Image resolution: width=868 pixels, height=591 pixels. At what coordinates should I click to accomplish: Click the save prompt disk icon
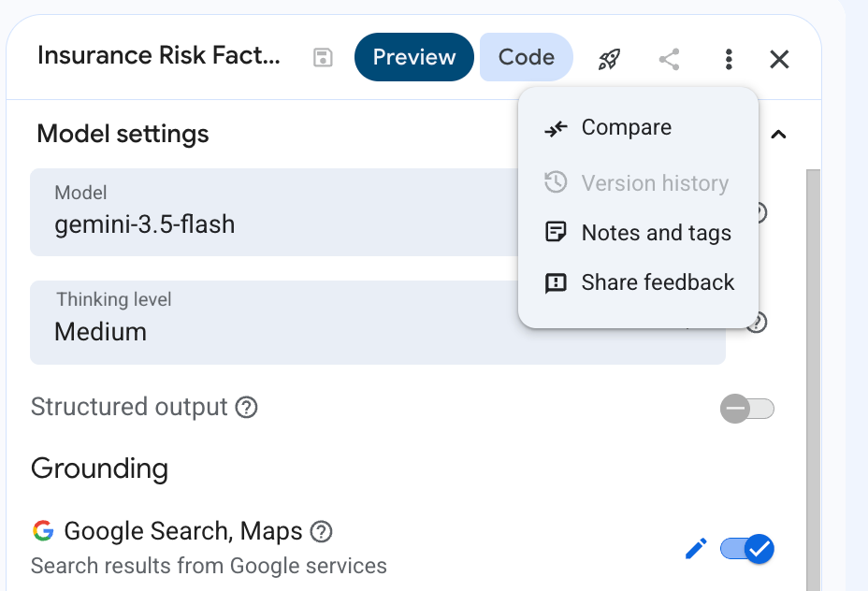(x=323, y=58)
